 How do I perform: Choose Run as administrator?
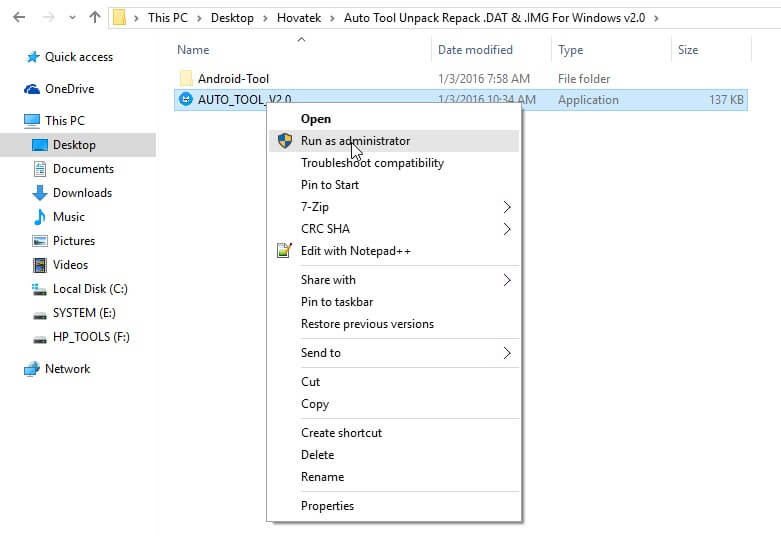pos(394,141)
